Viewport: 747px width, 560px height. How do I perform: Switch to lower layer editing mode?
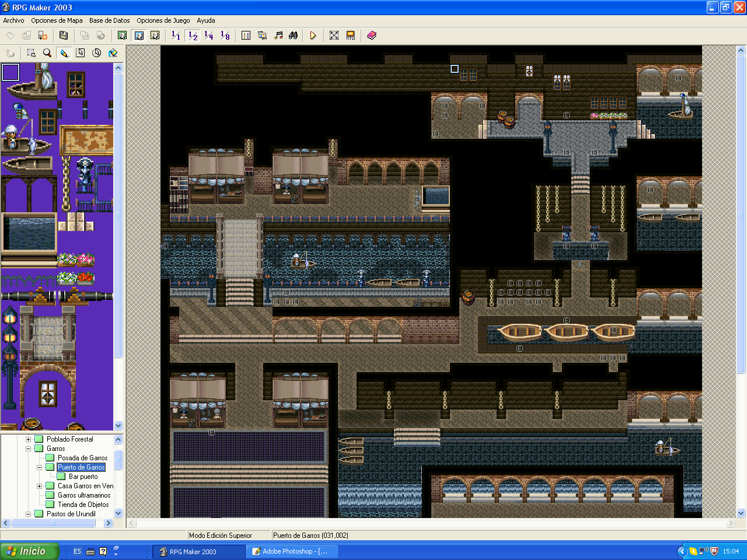(x=122, y=36)
